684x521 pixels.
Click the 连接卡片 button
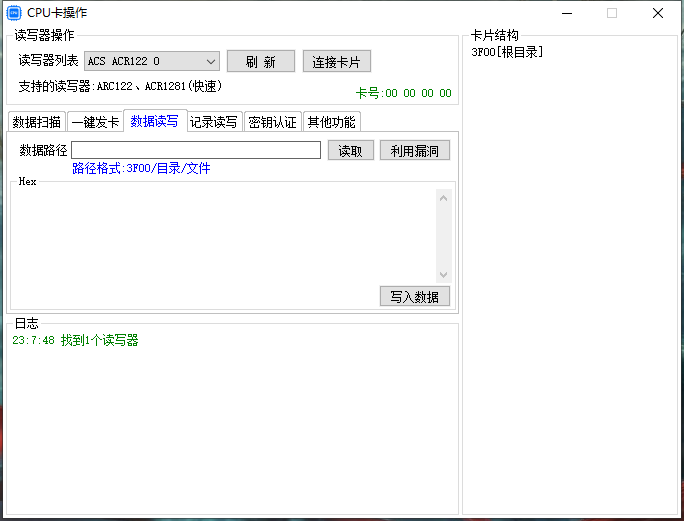coord(337,61)
